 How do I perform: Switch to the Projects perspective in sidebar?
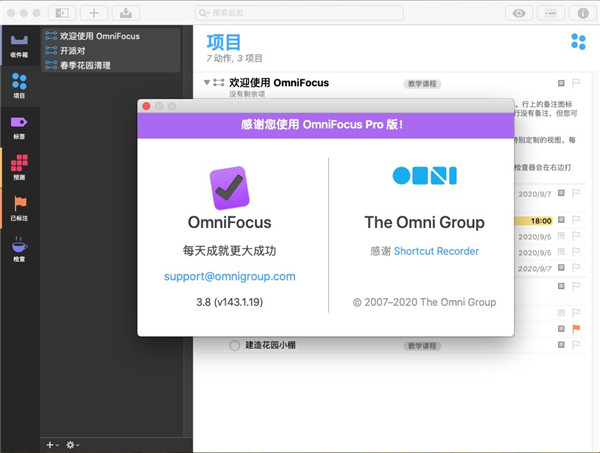pyautogui.click(x=19, y=86)
